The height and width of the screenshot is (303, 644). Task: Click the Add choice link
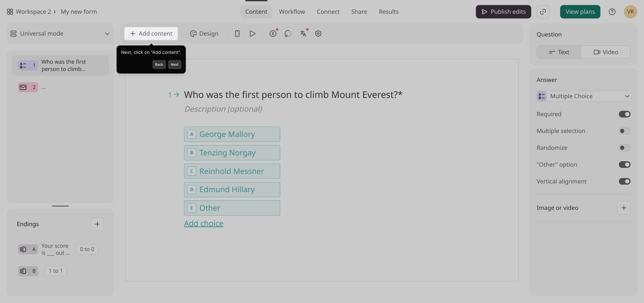pos(203,224)
